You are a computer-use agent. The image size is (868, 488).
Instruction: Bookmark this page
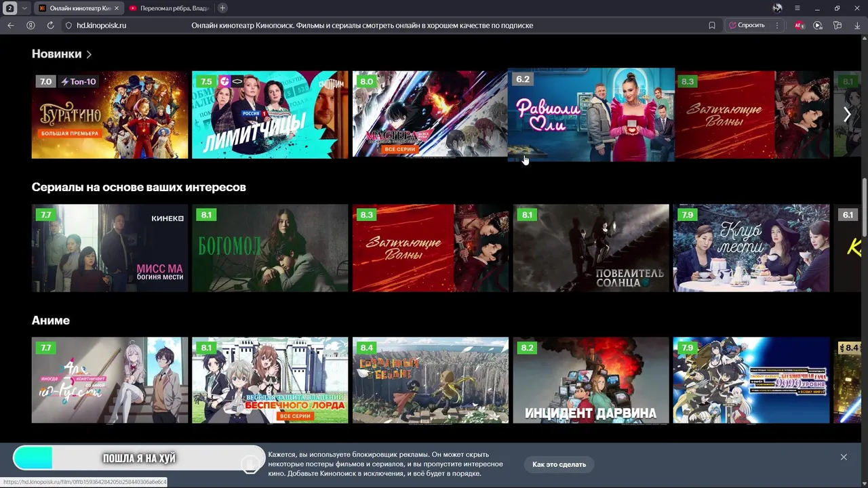(712, 25)
